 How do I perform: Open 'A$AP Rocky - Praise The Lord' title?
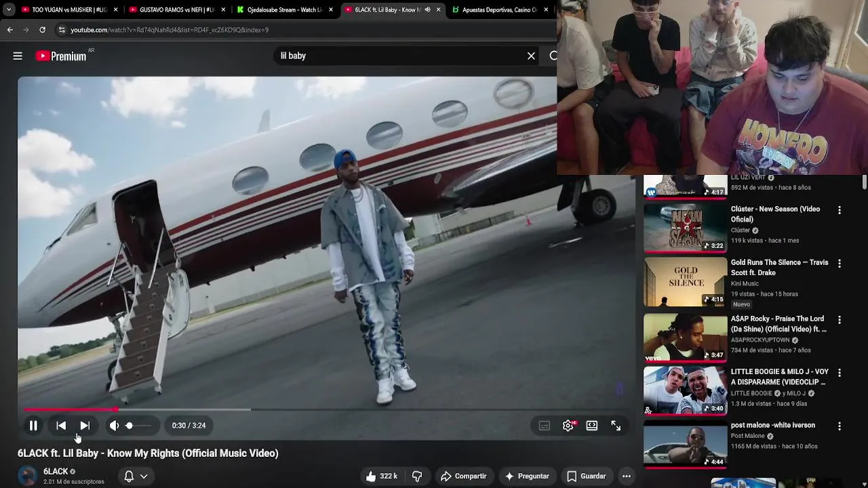[778, 324]
